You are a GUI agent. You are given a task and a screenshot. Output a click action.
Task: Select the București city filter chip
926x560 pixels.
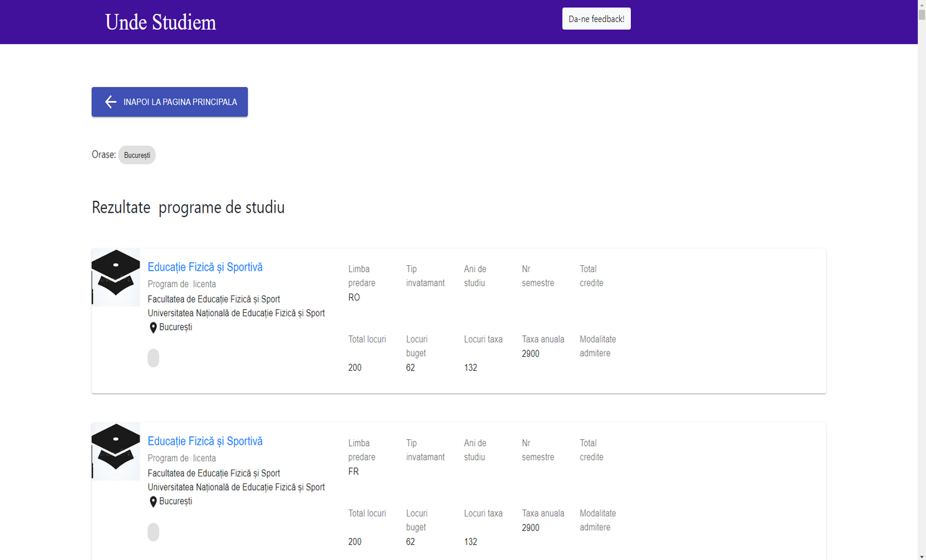pos(137,155)
